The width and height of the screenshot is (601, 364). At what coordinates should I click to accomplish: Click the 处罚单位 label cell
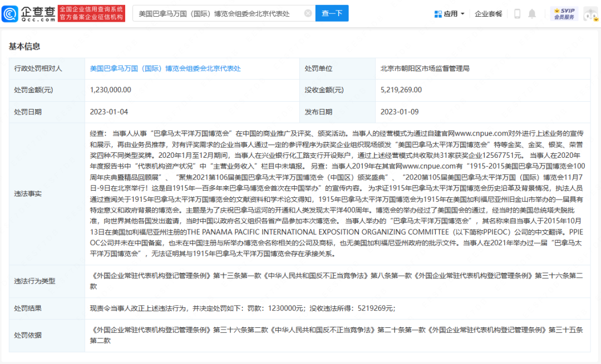(337, 68)
